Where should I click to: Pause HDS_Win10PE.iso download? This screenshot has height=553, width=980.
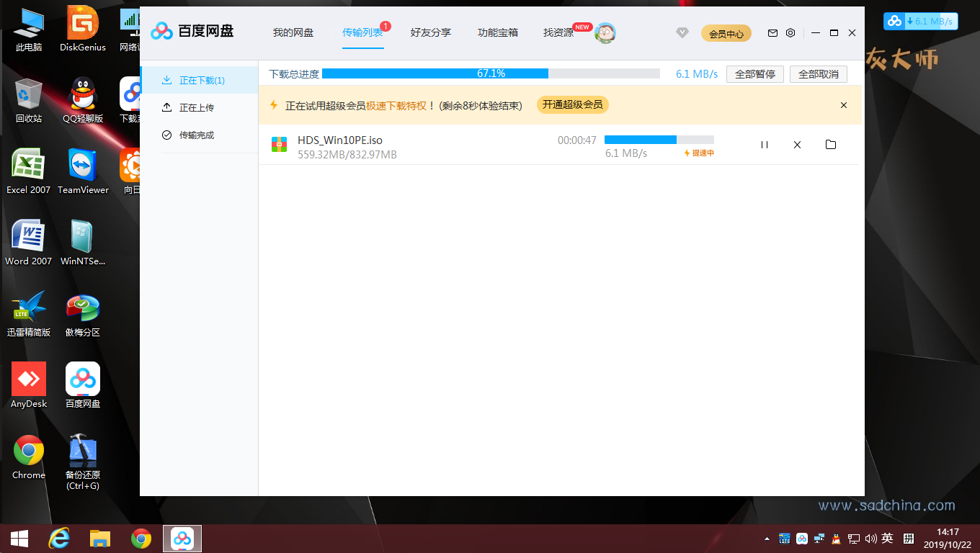click(x=765, y=145)
